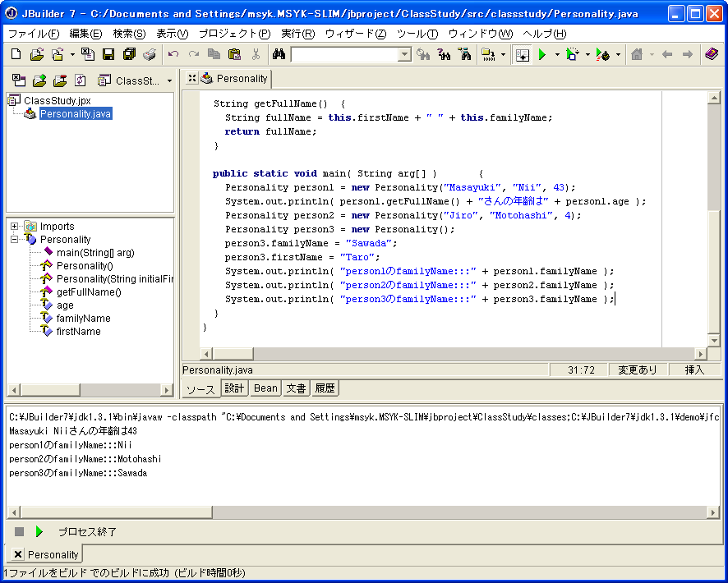This screenshot has width=728, height=583.
Task: Open the ClassSt... project selector dropdown
Action: (x=169, y=80)
